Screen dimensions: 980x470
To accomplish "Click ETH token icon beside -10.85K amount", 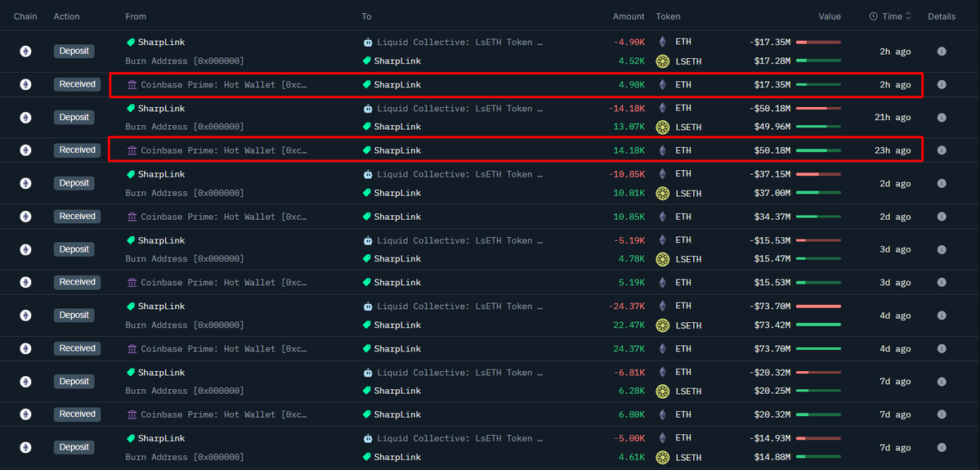I will click(663, 174).
